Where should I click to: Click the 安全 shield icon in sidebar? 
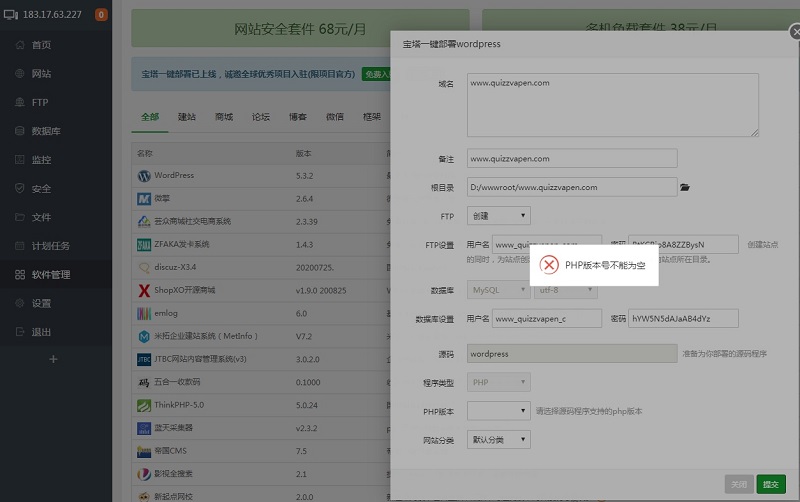click(x=20, y=188)
